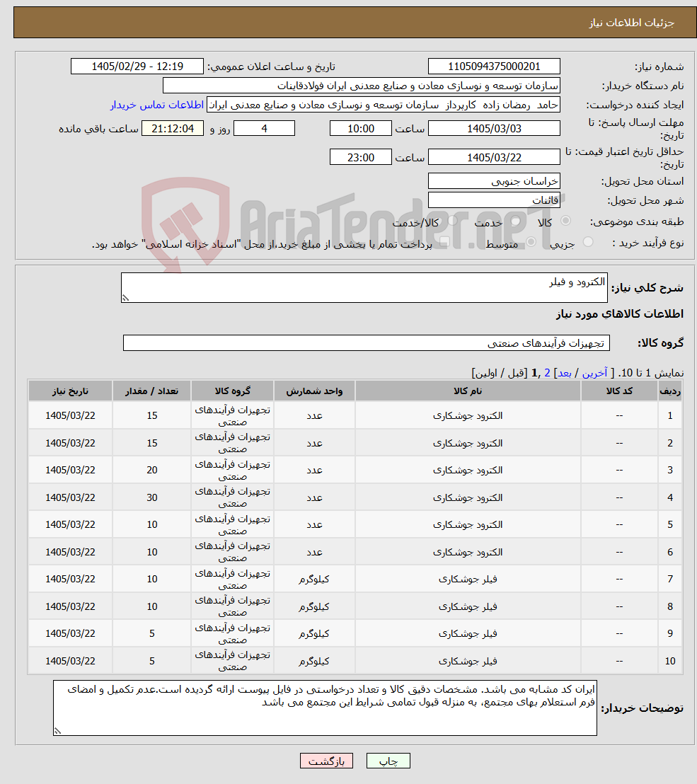The height and width of the screenshot is (784, 697).
Task: Click الکترود جوشکاری name in row 1
Action: (468, 415)
